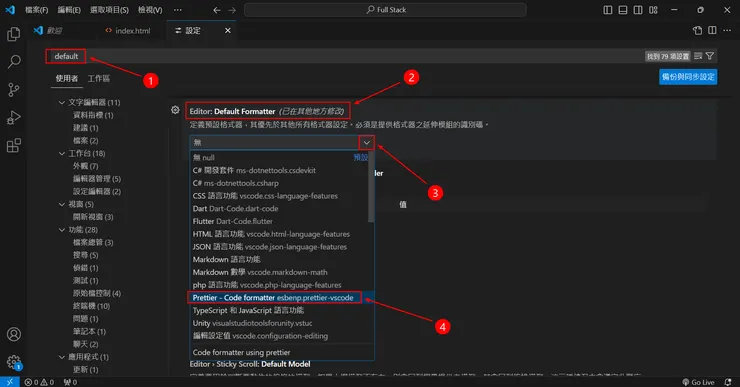
Task: Select 編輯器管理 (5) in settings tree
Action: coord(97,178)
